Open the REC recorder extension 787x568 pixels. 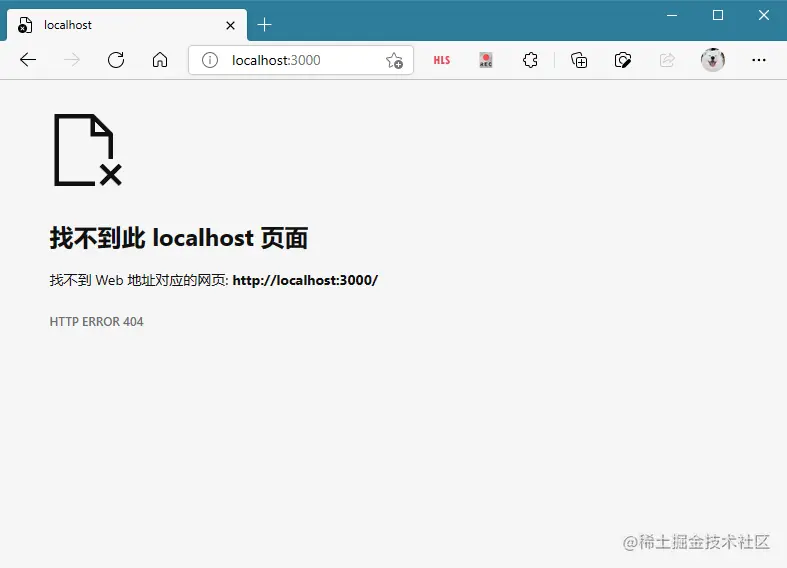tap(486, 60)
